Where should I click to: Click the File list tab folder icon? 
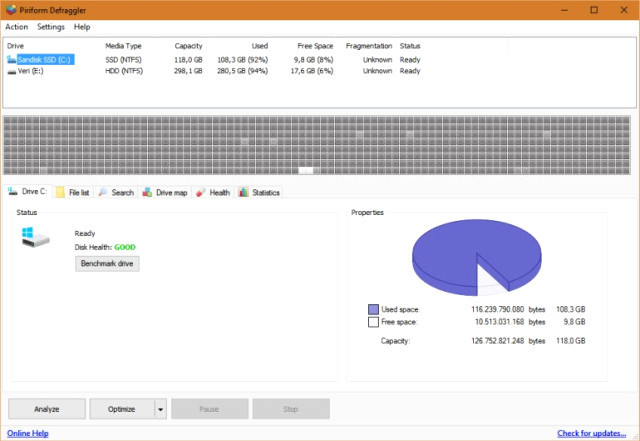60,192
